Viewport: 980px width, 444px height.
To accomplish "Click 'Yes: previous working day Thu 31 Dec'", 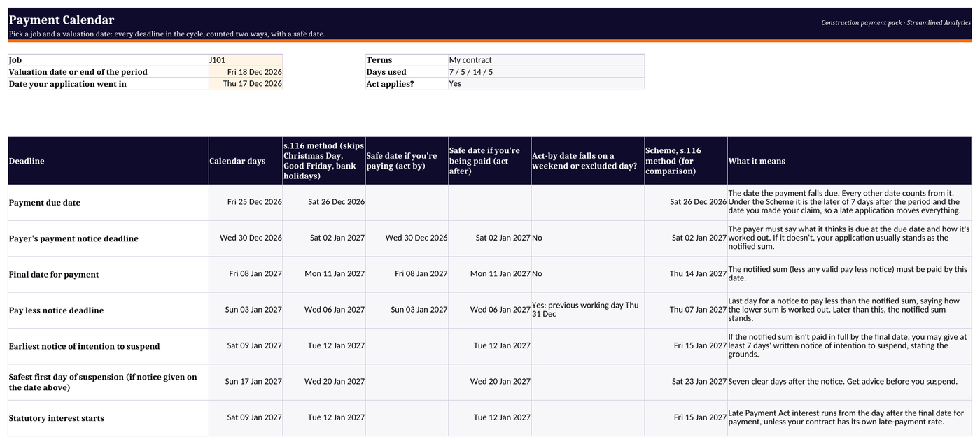I will click(588, 310).
